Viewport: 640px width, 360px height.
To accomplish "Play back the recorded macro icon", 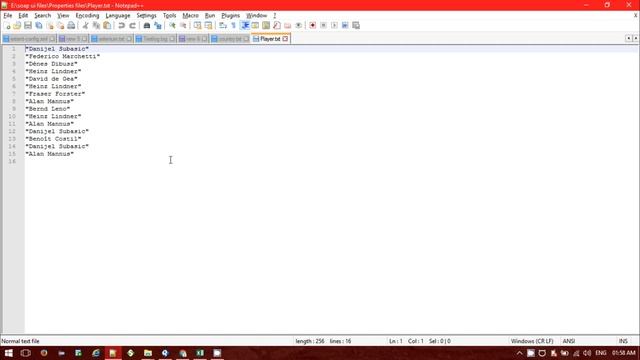I will 334,25.
